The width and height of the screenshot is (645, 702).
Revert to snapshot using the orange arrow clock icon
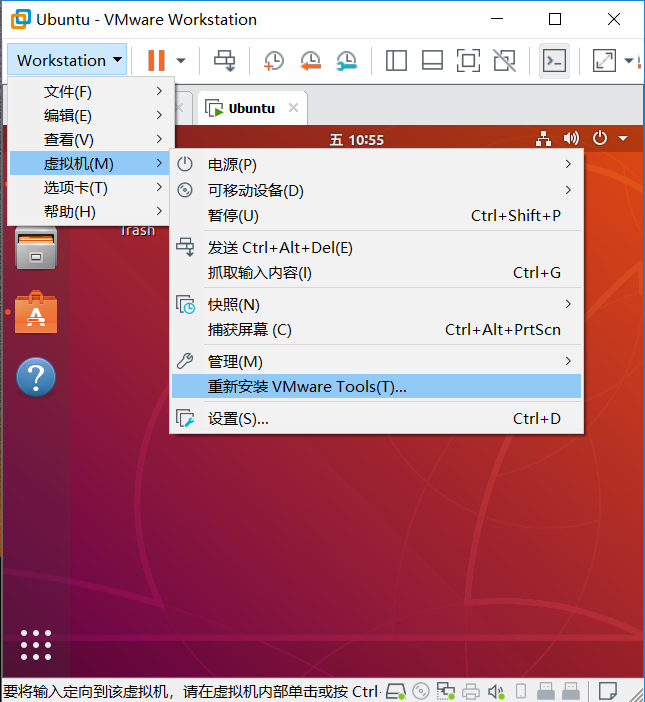coord(310,61)
